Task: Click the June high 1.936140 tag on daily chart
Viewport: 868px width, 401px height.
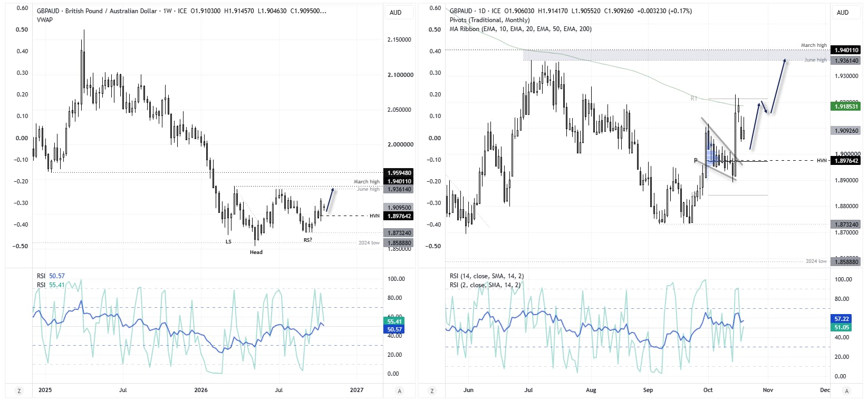Action: pyautogui.click(x=846, y=61)
